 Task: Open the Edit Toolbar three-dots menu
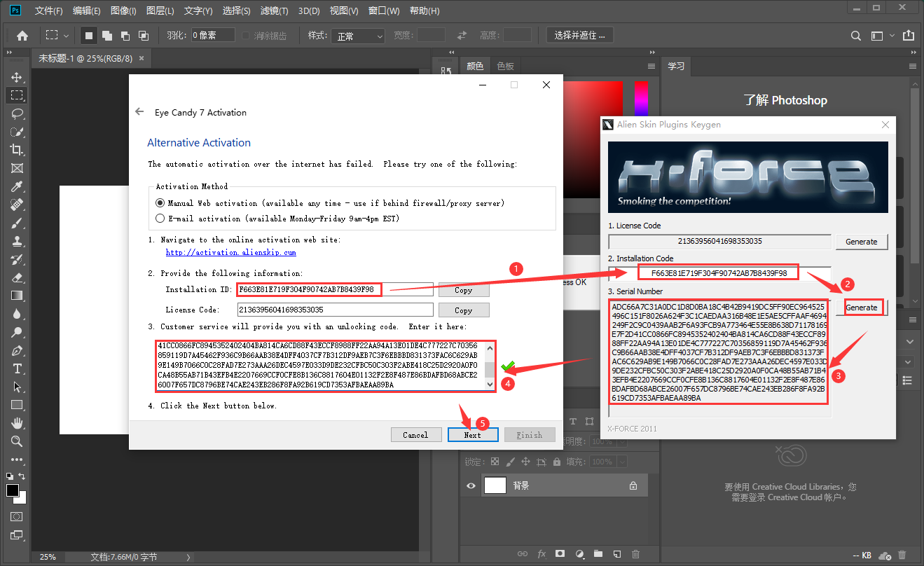pyautogui.click(x=17, y=460)
